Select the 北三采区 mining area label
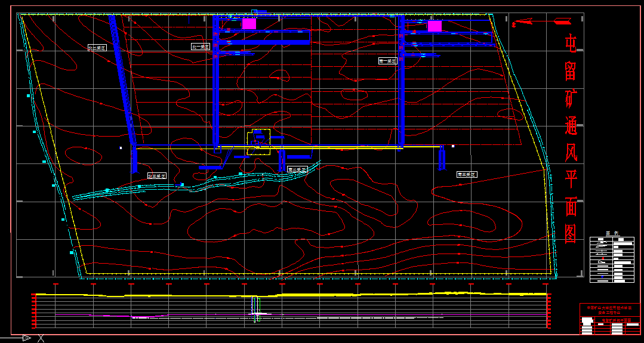 click(x=158, y=176)
